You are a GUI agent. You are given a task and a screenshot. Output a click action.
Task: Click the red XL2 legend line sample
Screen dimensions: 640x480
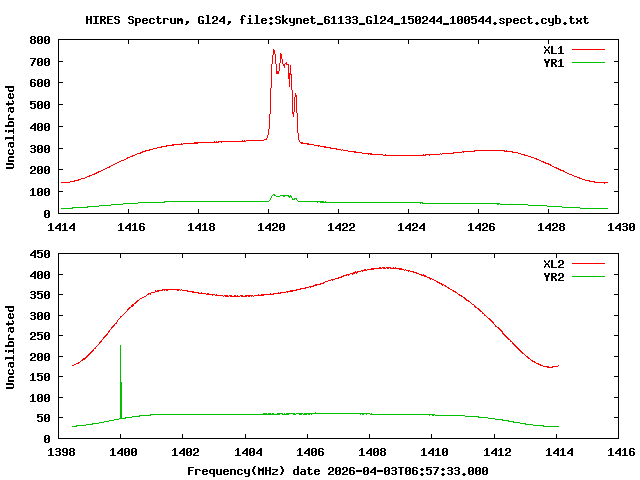pos(588,264)
